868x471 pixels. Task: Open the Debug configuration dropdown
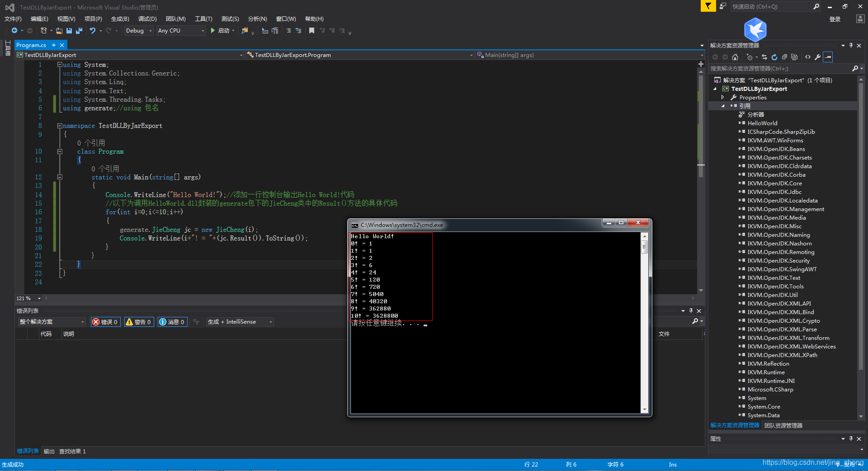click(139, 31)
